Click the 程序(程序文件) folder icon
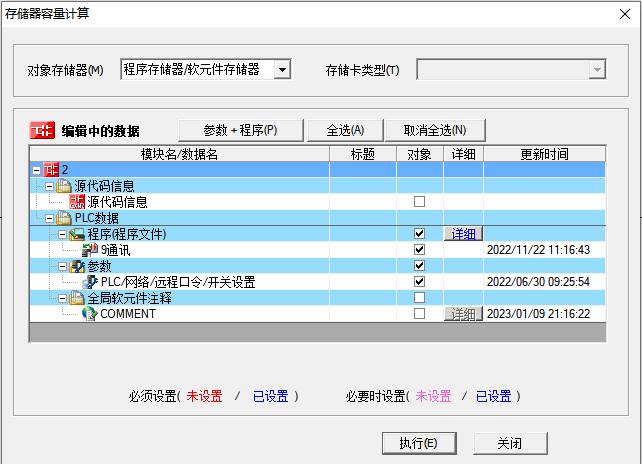 (x=77, y=234)
